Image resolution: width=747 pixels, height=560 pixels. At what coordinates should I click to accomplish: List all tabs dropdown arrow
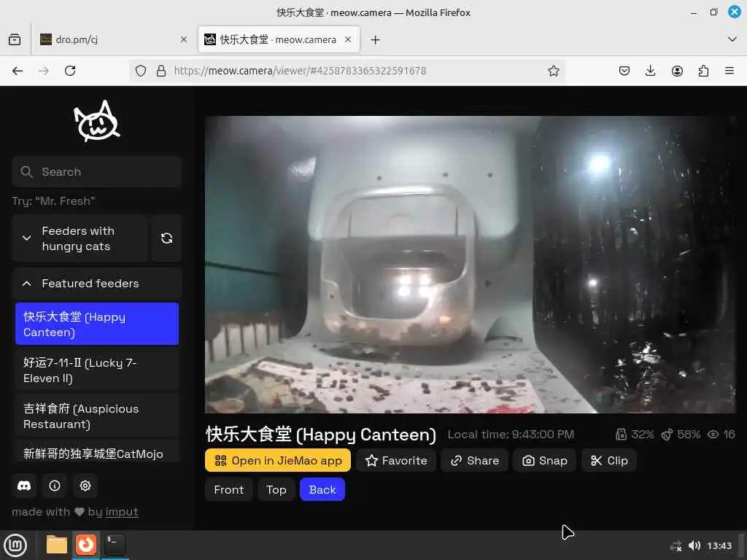coord(732,39)
